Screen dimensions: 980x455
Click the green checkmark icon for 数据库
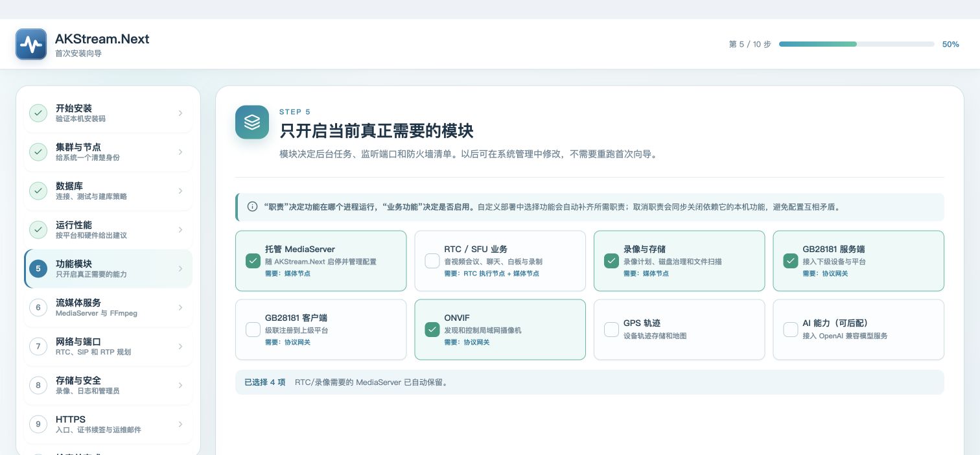point(38,191)
